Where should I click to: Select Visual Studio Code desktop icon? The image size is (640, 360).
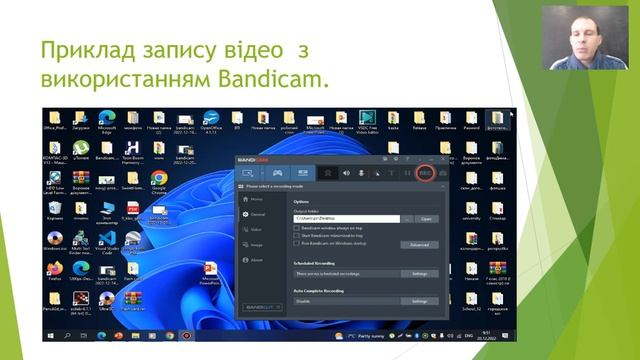pyautogui.click(x=107, y=242)
